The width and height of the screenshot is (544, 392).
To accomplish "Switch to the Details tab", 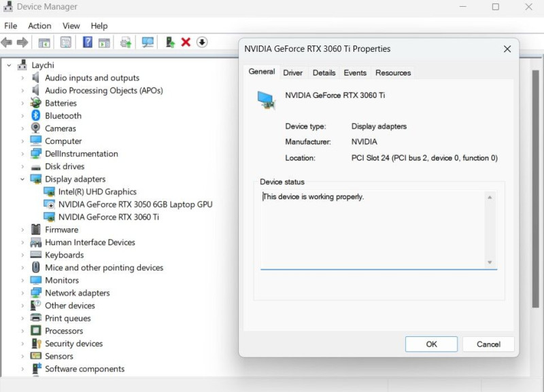I will 324,73.
